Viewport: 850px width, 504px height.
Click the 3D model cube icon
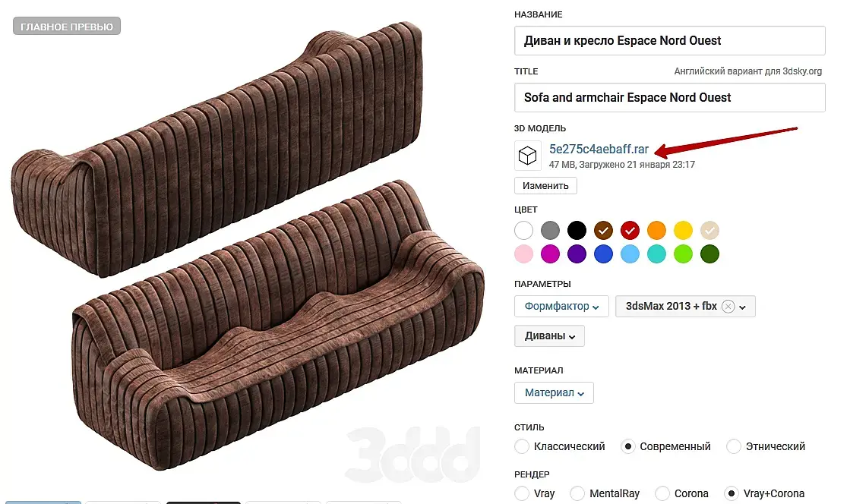527,156
